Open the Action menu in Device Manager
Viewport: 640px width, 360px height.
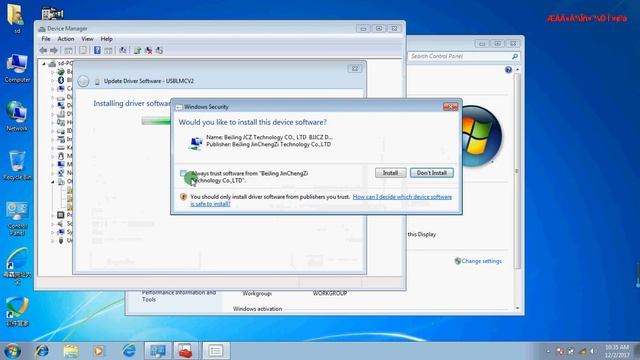pos(66,39)
